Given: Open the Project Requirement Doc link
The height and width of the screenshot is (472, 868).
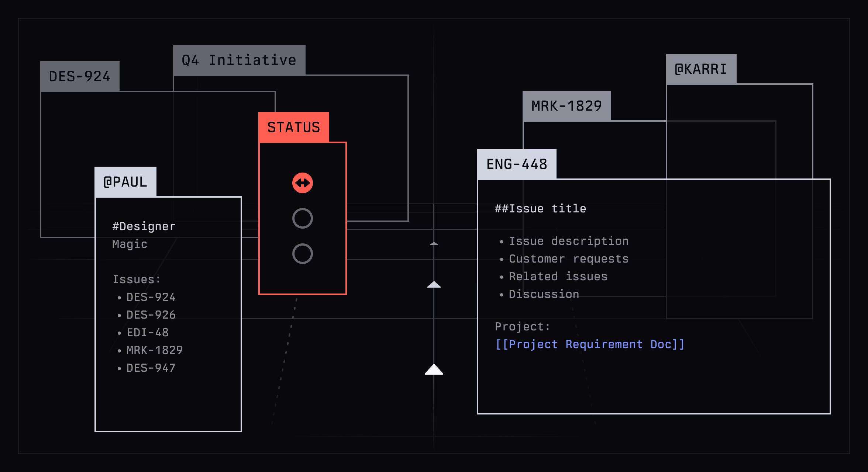Looking at the screenshot, I should [x=590, y=344].
